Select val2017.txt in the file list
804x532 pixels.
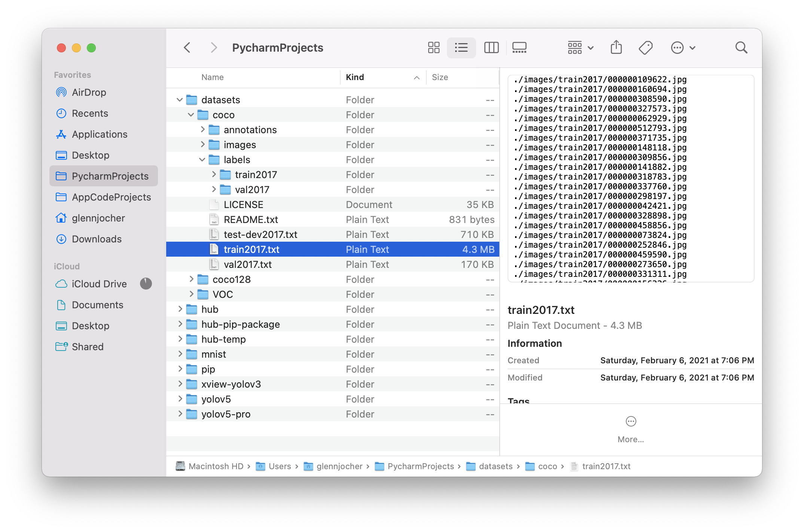(x=248, y=264)
